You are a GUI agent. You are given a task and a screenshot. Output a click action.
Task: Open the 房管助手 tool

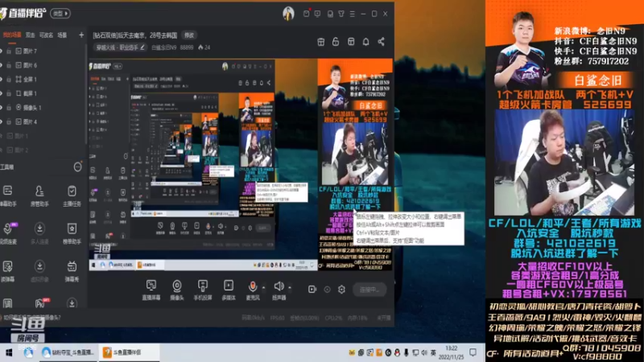coord(39,195)
